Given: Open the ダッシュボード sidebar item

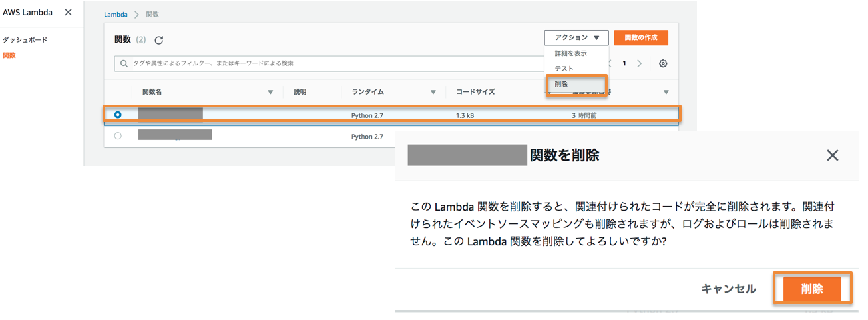Looking at the screenshot, I should coord(25,40).
